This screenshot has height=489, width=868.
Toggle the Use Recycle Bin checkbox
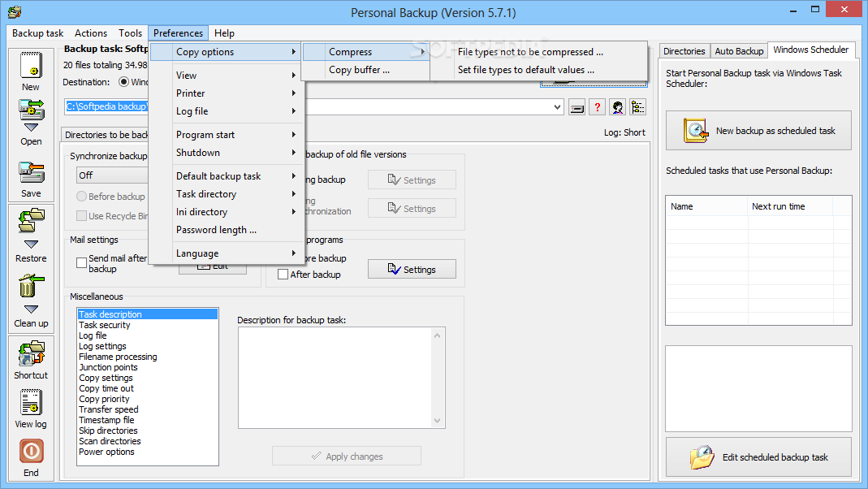pos(81,215)
